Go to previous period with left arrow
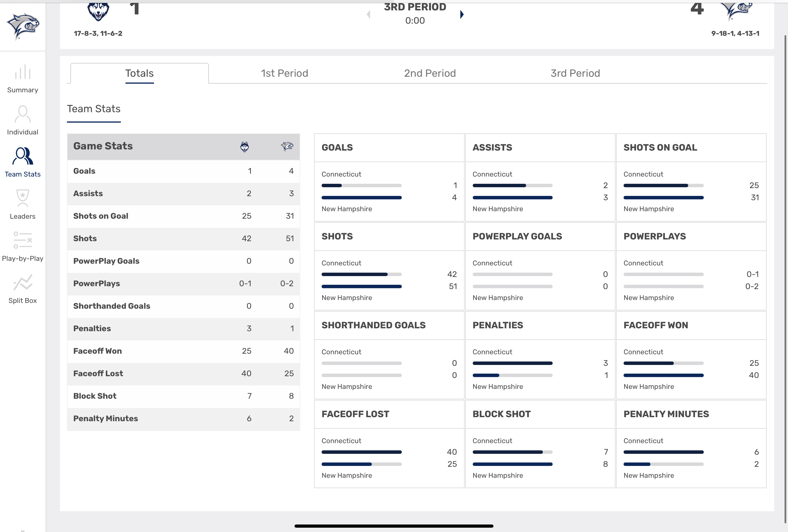The height and width of the screenshot is (532, 788). tap(369, 14)
